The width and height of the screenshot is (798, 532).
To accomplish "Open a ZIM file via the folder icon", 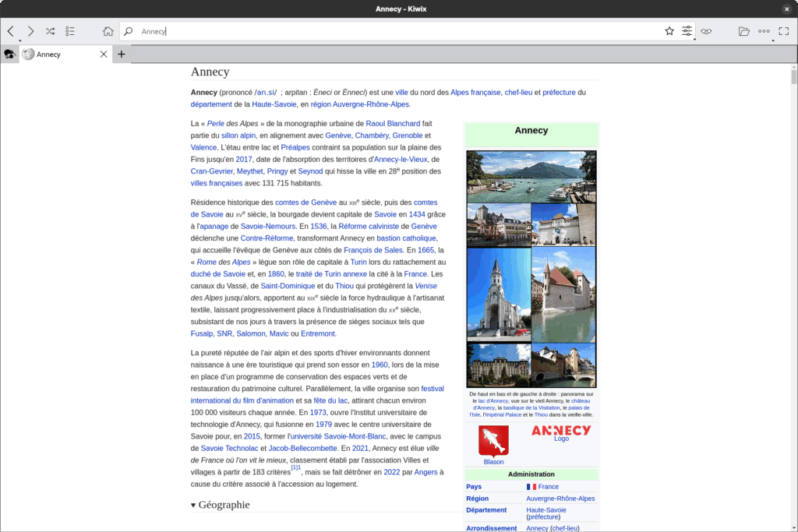I will pyautogui.click(x=743, y=31).
